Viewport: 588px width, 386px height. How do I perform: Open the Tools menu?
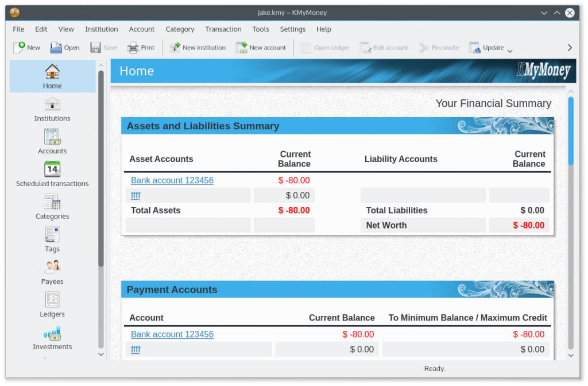coord(260,29)
